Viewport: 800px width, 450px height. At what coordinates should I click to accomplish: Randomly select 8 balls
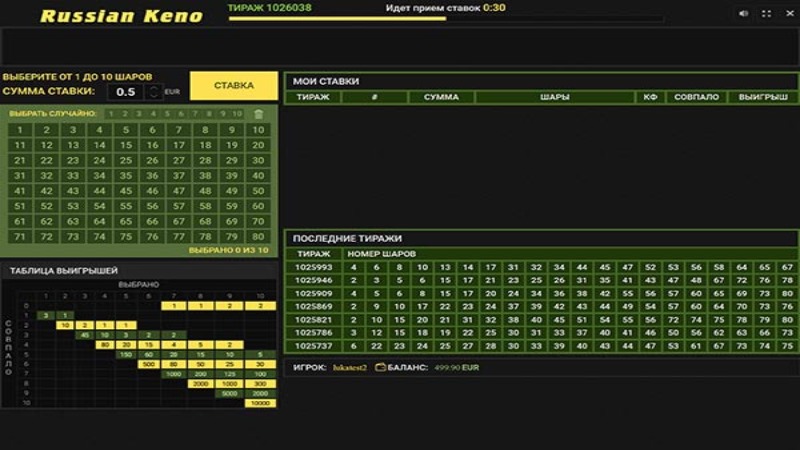(x=209, y=114)
